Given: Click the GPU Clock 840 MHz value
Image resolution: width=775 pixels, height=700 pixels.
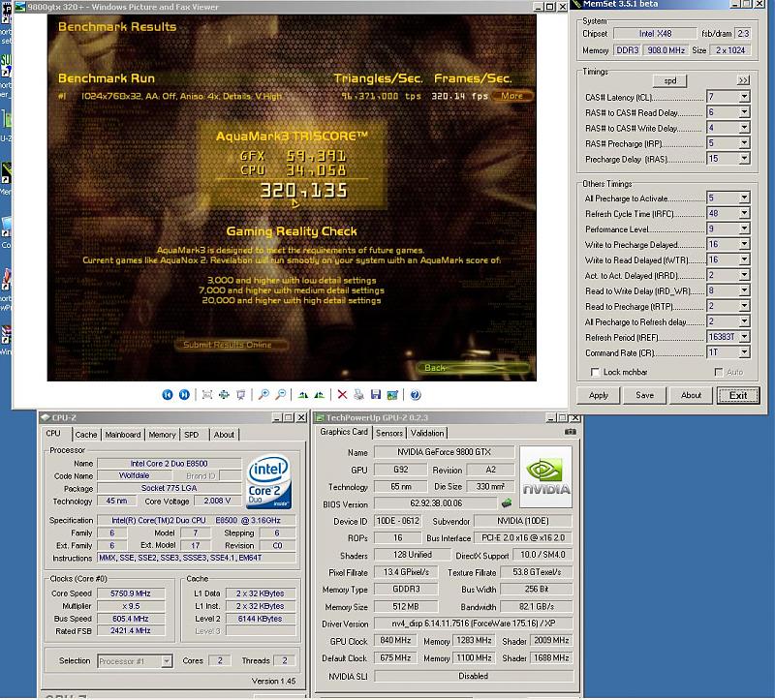Looking at the screenshot, I should point(395,640).
